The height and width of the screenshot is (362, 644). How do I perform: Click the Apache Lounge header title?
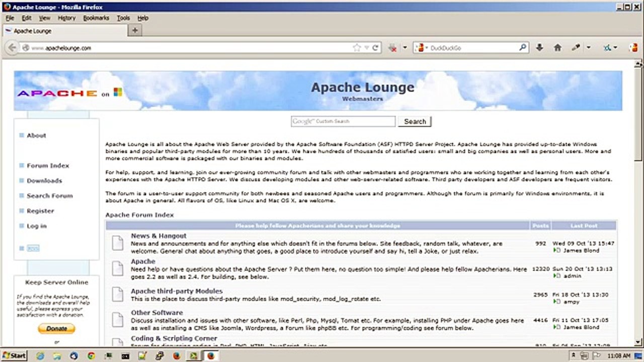pos(363,87)
